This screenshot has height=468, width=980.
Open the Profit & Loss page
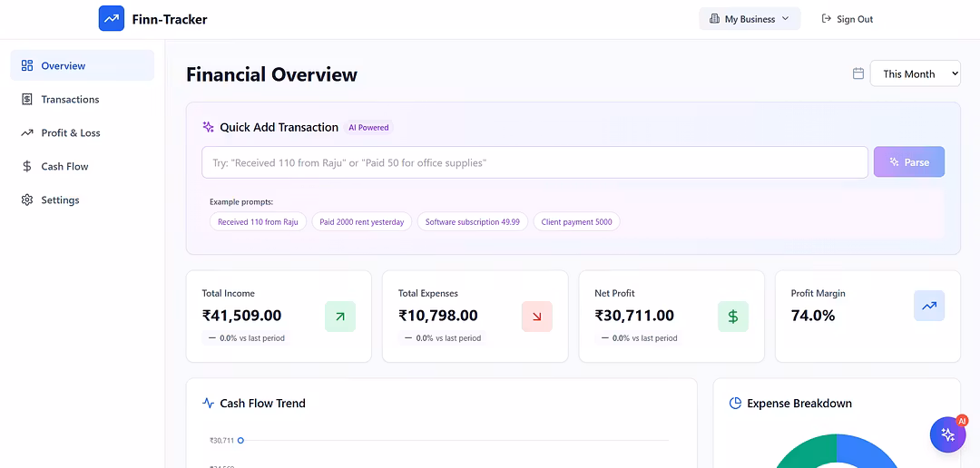71,133
